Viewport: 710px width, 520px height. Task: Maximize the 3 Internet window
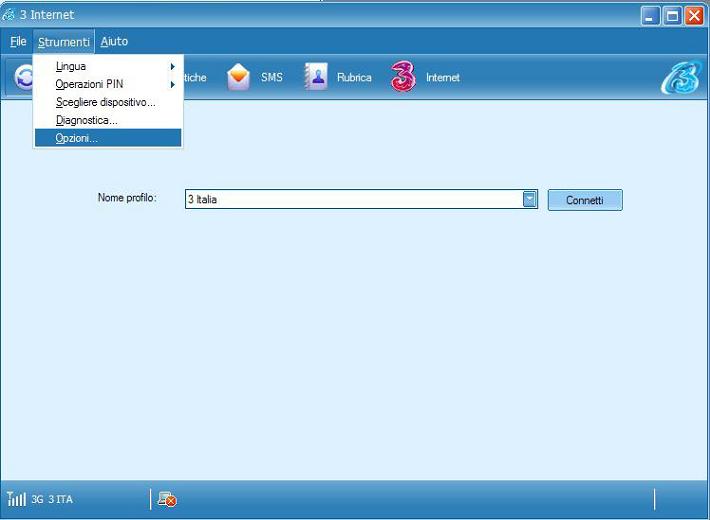tap(673, 15)
